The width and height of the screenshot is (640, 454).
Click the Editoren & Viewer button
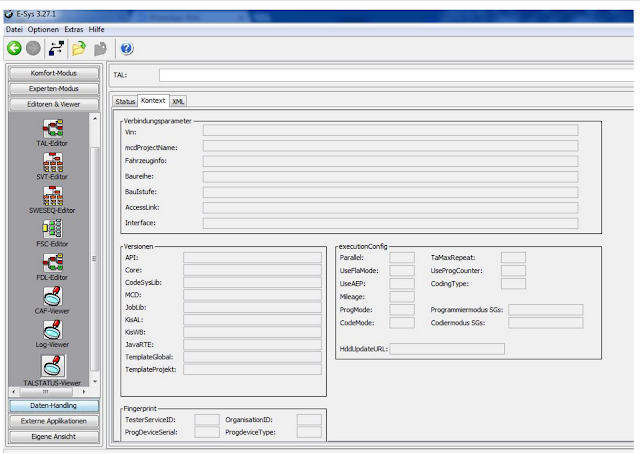point(53,104)
